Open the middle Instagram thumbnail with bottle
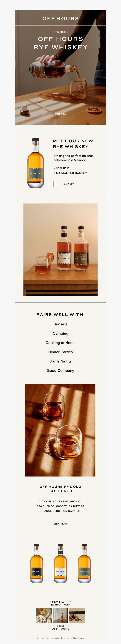The height and width of the screenshot is (644, 121). tap(60, 615)
